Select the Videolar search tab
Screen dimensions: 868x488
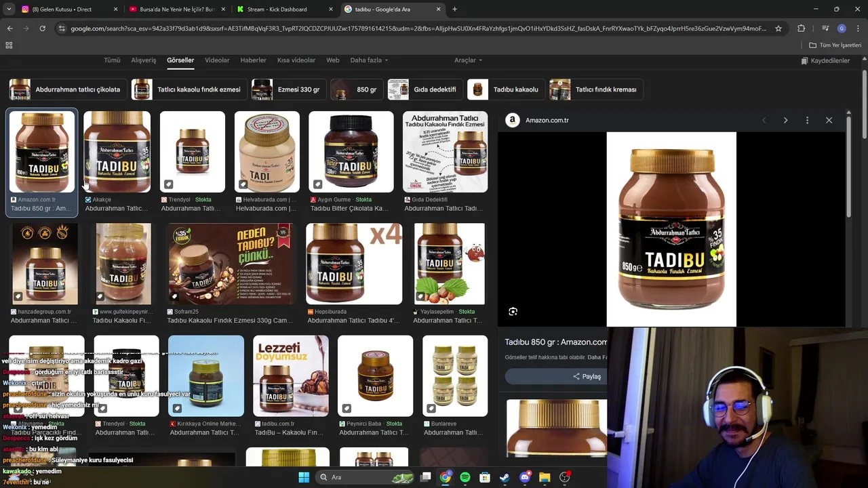217,60
